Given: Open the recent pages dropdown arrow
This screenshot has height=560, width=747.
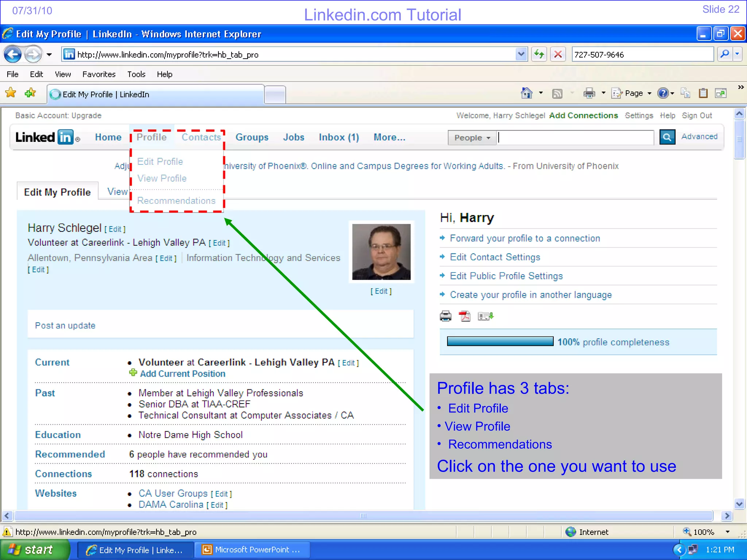Looking at the screenshot, I should click(x=49, y=55).
